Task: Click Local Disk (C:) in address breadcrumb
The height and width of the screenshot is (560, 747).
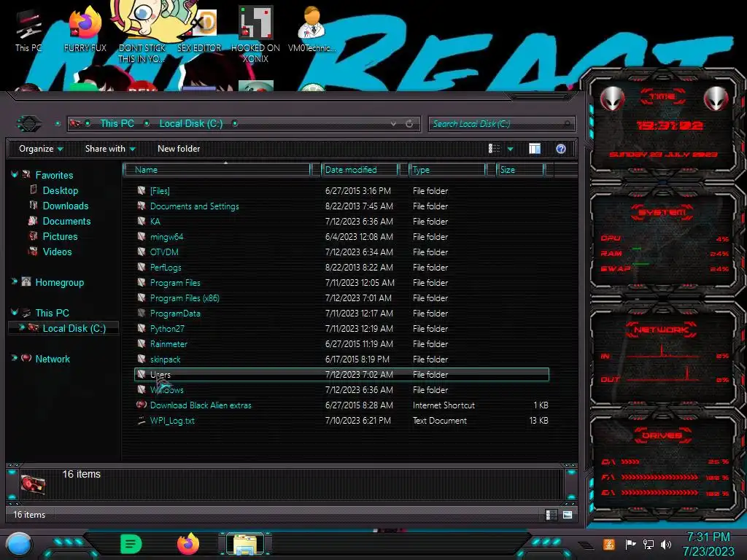Action: tap(191, 123)
